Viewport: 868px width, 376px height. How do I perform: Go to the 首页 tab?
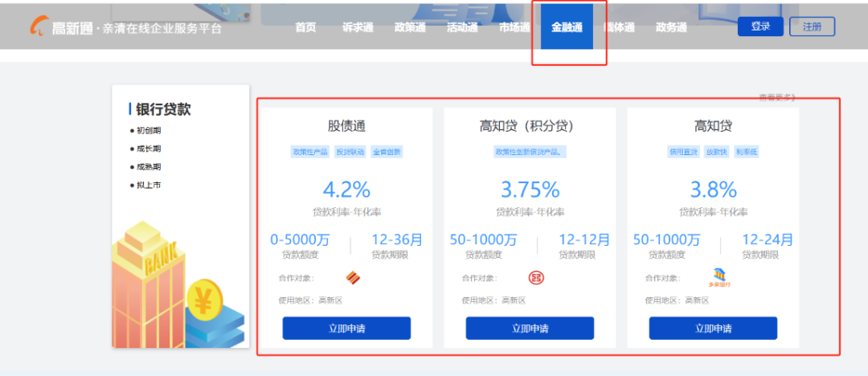[x=305, y=27]
